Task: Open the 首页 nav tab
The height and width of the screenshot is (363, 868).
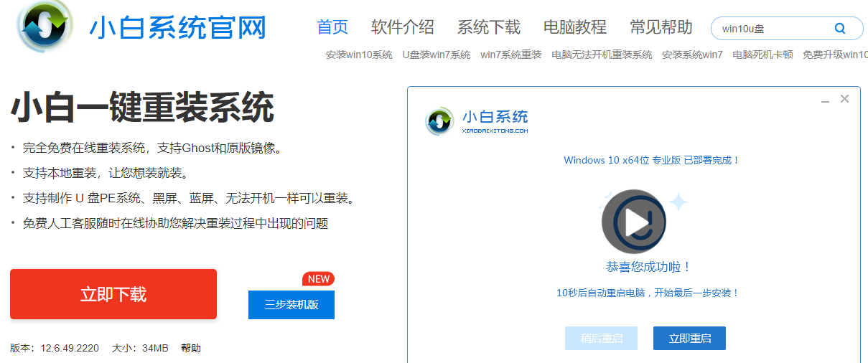Action: click(332, 27)
